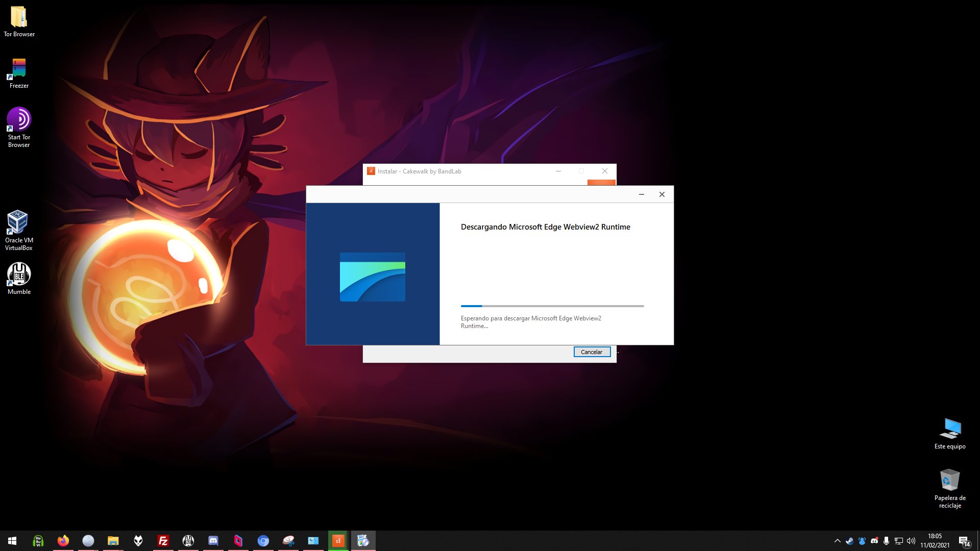Select the Mumble desktop shortcut
The width and height of the screenshot is (980, 551).
[x=19, y=279]
